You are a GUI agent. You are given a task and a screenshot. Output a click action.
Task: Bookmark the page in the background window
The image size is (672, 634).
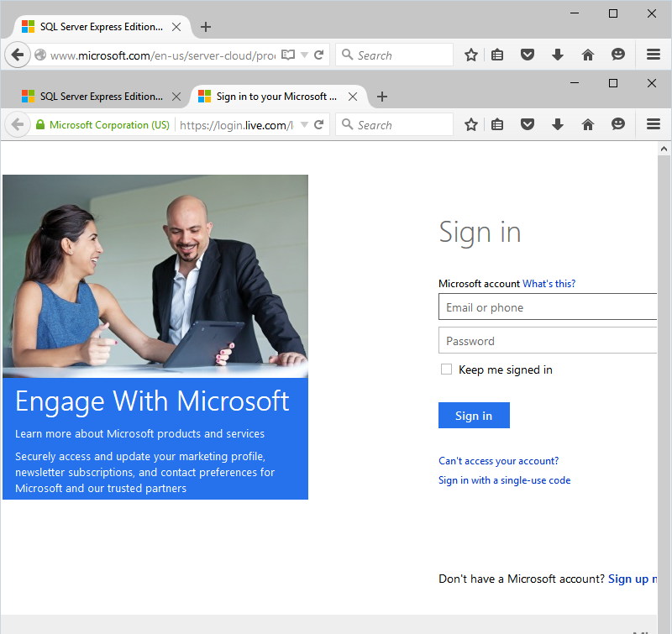(471, 55)
